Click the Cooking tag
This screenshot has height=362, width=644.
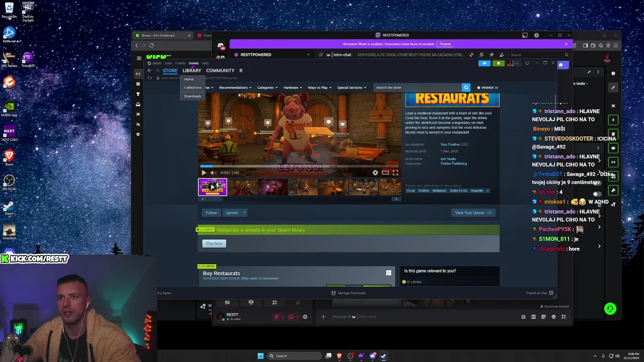pos(424,191)
